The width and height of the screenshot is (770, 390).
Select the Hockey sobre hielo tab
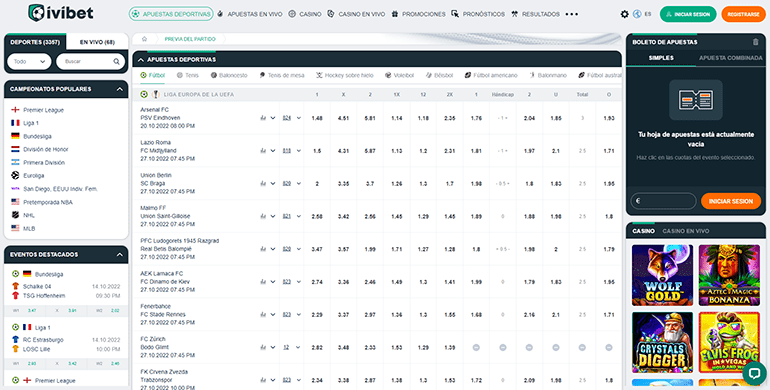tap(345, 76)
